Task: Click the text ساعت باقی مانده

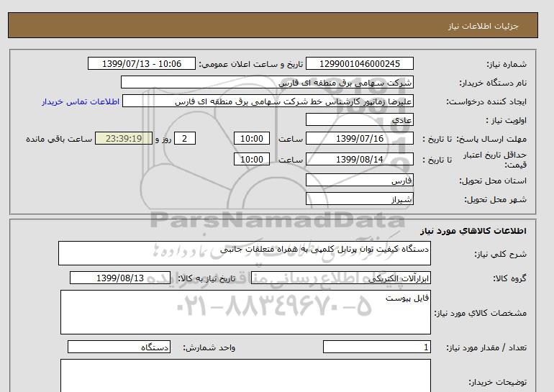Action: [x=59, y=139]
